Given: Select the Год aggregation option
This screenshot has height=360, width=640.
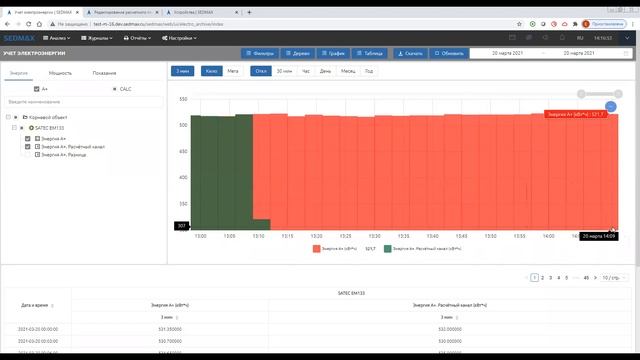Looking at the screenshot, I should 369,71.
